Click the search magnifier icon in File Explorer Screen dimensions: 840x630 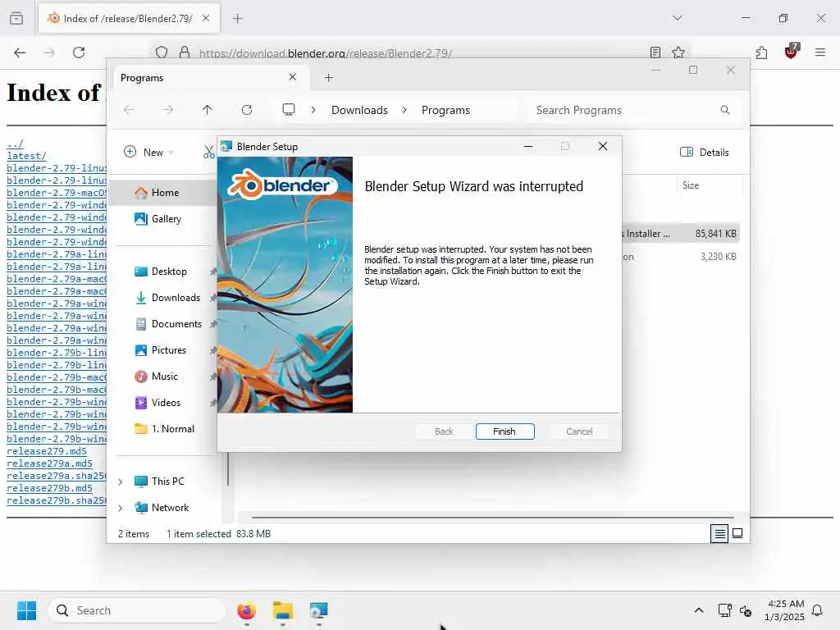tap(725, 110)
